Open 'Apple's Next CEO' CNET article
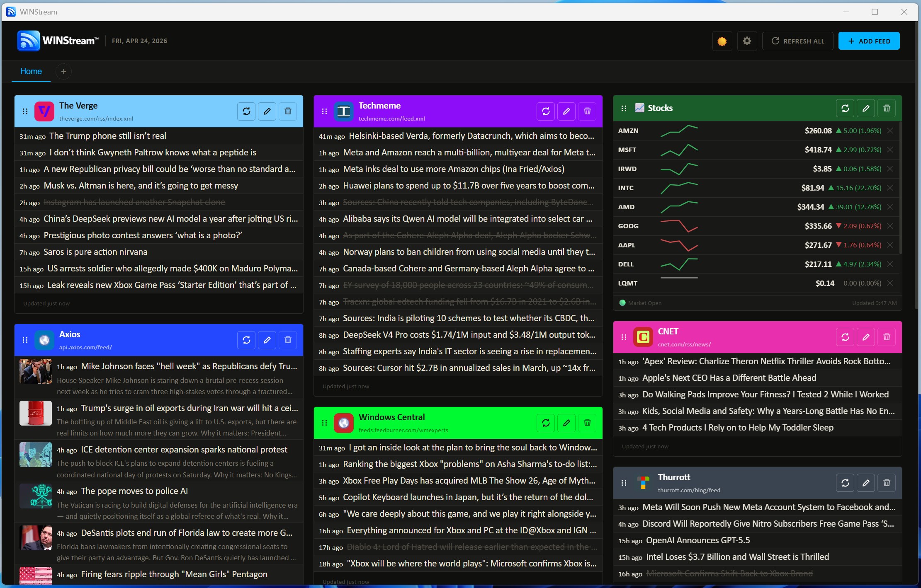Viewport: 921px width, 588px height. pos(729,378)
